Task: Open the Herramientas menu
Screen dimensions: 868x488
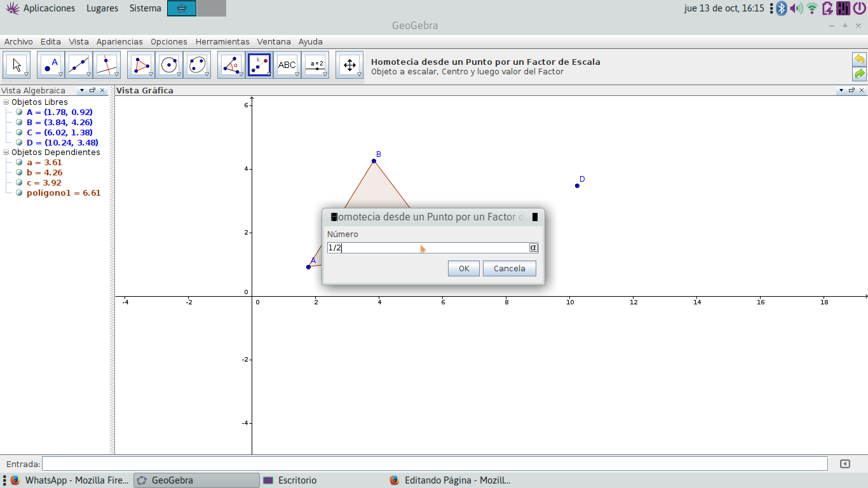Action: tap(222, 41)
